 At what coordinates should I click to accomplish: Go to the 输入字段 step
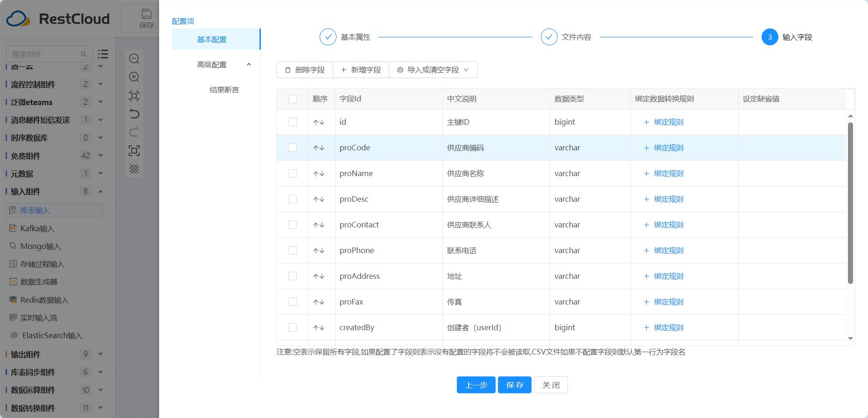787,37
